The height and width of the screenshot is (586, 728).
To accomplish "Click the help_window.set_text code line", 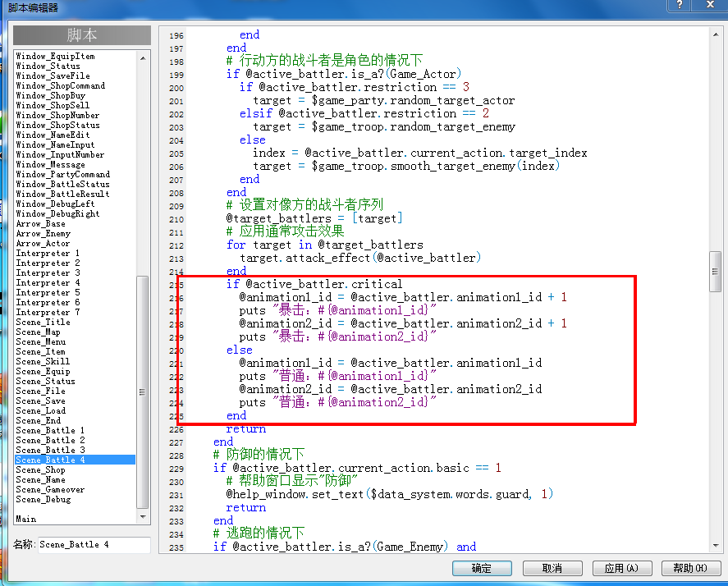I will tap(390, 494).
